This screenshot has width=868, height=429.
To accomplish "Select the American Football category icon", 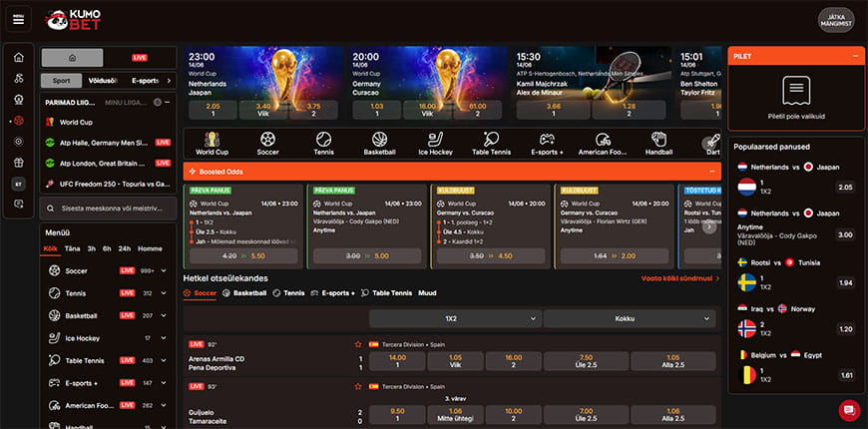I will tap(603, 144).
